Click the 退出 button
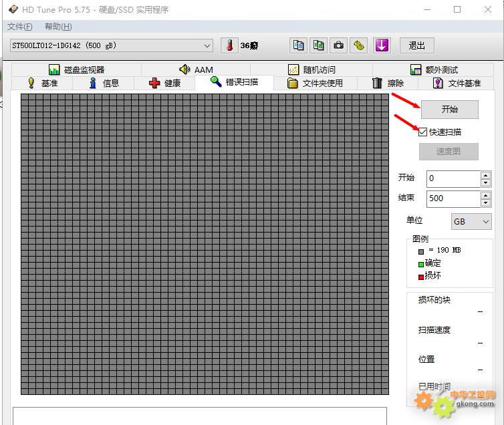This screenshot has width=504, height=425. (417, 45)
